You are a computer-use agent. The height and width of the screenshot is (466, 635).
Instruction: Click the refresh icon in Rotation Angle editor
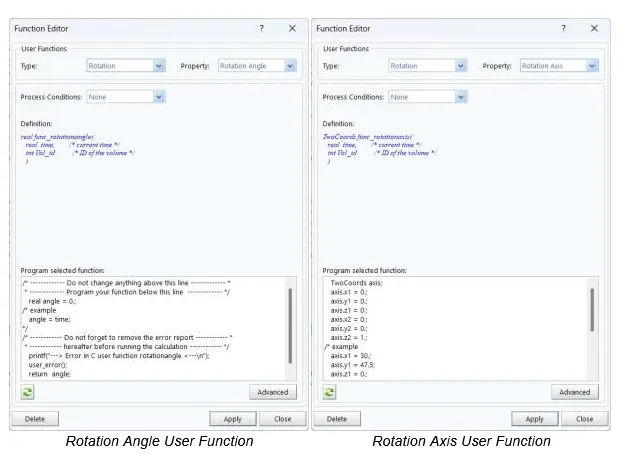[27, 392]
